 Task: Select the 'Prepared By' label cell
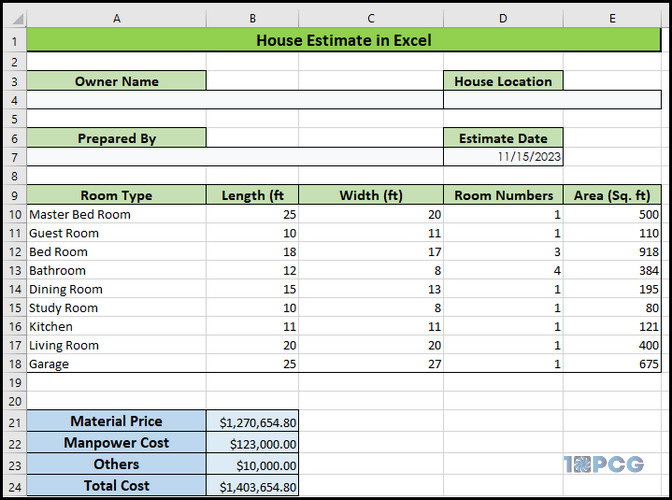(117, 138)
